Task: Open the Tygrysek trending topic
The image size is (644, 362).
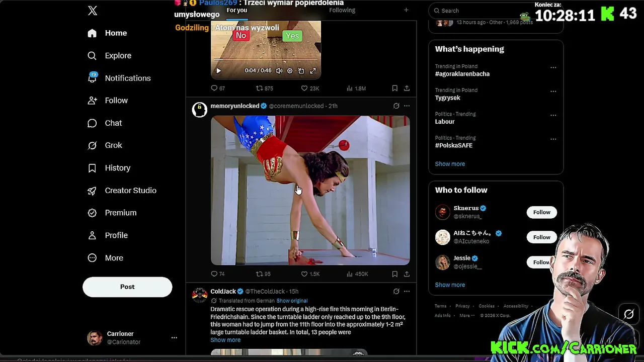Action: tap(448, 98)
